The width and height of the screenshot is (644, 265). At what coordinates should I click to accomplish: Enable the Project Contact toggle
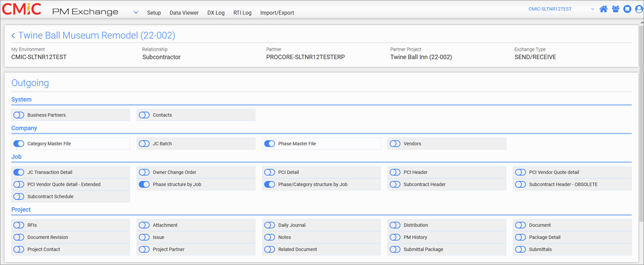[19, 249]
